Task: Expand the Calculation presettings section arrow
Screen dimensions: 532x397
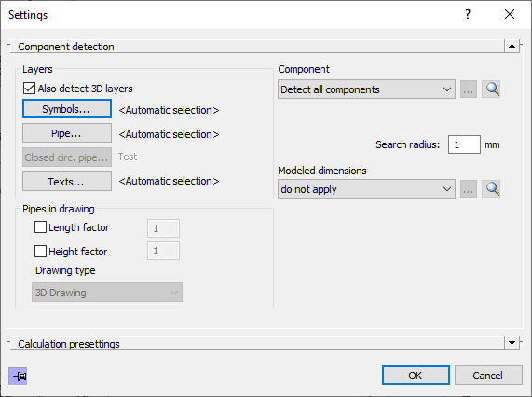Action: point(512,343)
